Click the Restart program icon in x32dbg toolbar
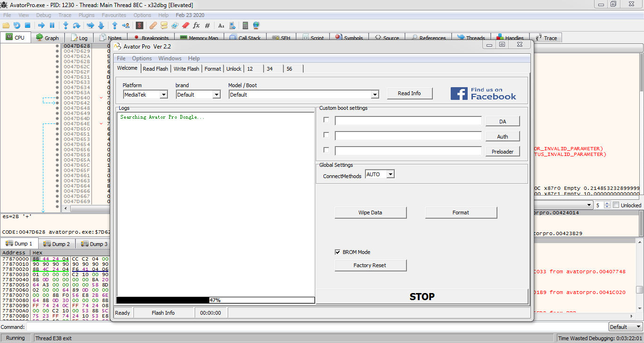 [17, 25]
